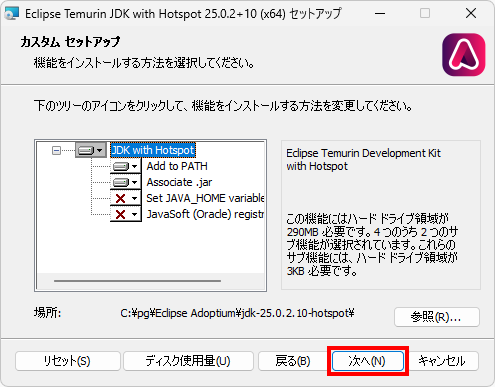Viewport: 495px width, 387px height.
Task: Select the Associate .jar tree item
Action: point(179,182)
